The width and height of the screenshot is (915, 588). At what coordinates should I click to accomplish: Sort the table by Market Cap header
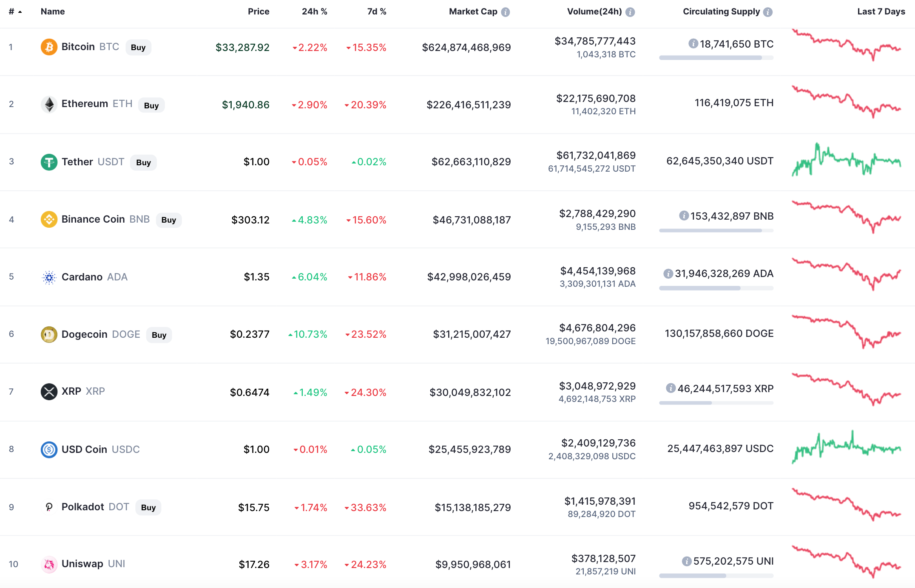click(473, 11)
